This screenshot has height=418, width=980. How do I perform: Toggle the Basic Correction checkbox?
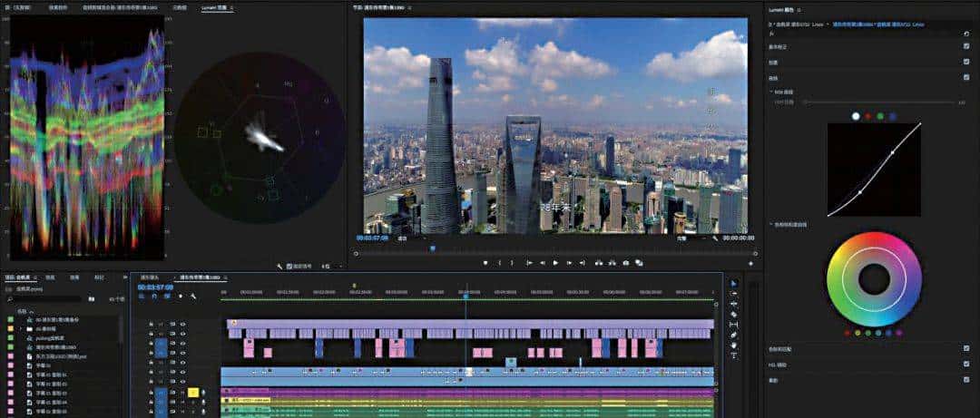(x=966, y=45)
